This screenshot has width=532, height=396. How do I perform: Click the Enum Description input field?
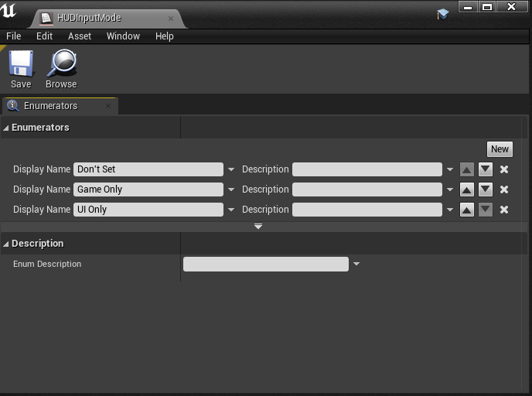coord(266,264)
